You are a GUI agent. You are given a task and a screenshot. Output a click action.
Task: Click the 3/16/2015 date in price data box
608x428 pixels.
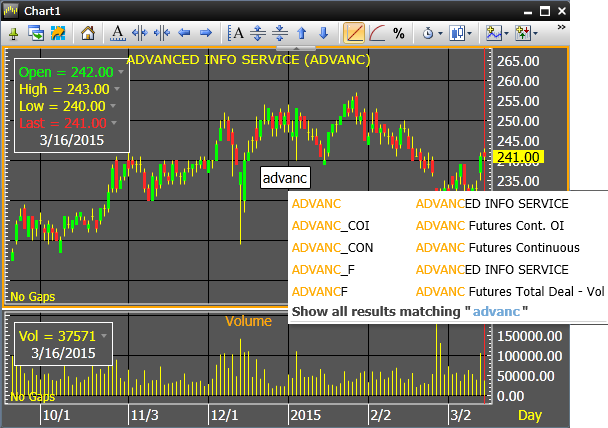pos(72,140)
